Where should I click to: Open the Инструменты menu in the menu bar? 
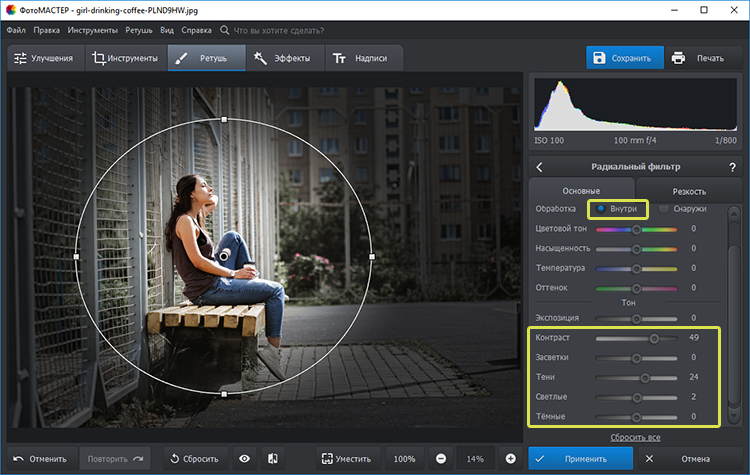click(93, 32)
